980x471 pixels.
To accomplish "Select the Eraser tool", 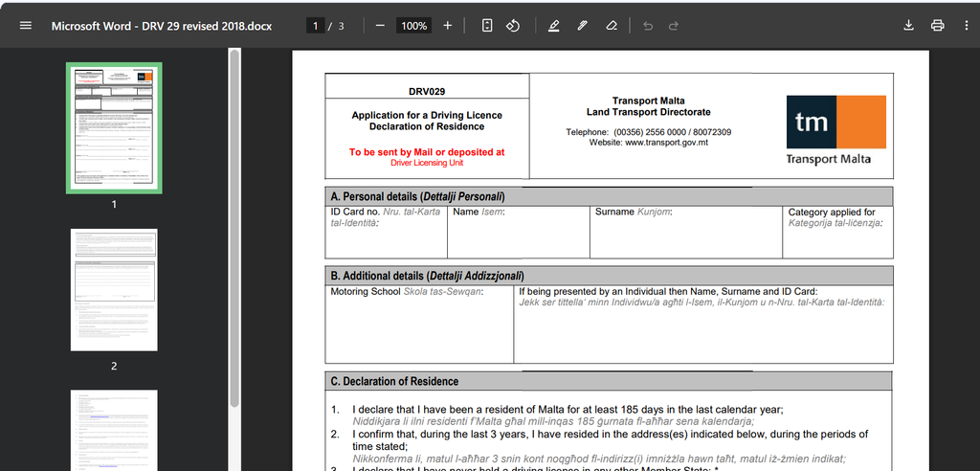I will (x=612, y=26).
